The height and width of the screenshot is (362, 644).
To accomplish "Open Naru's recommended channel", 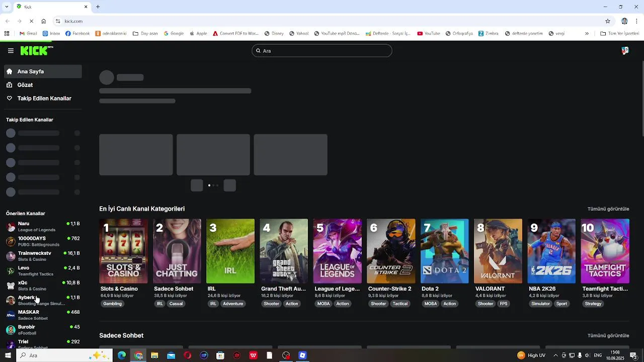I will tap(43, 227).
